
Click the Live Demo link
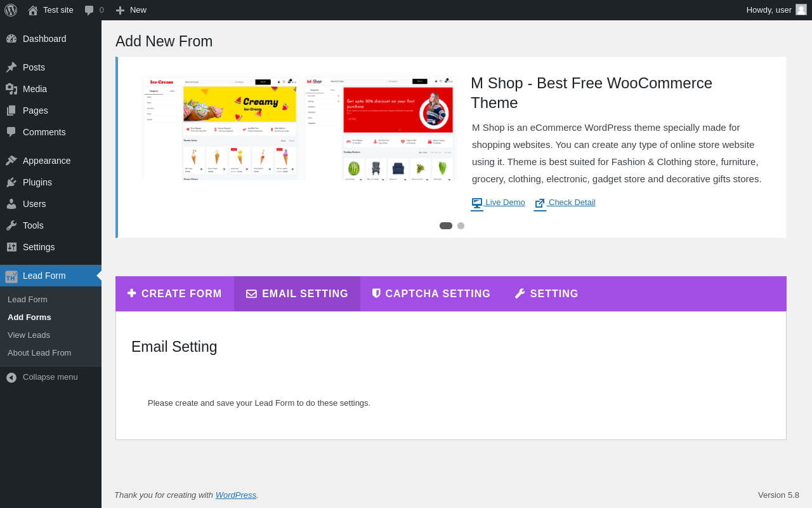pyautogui.click(x=505, y=202)
